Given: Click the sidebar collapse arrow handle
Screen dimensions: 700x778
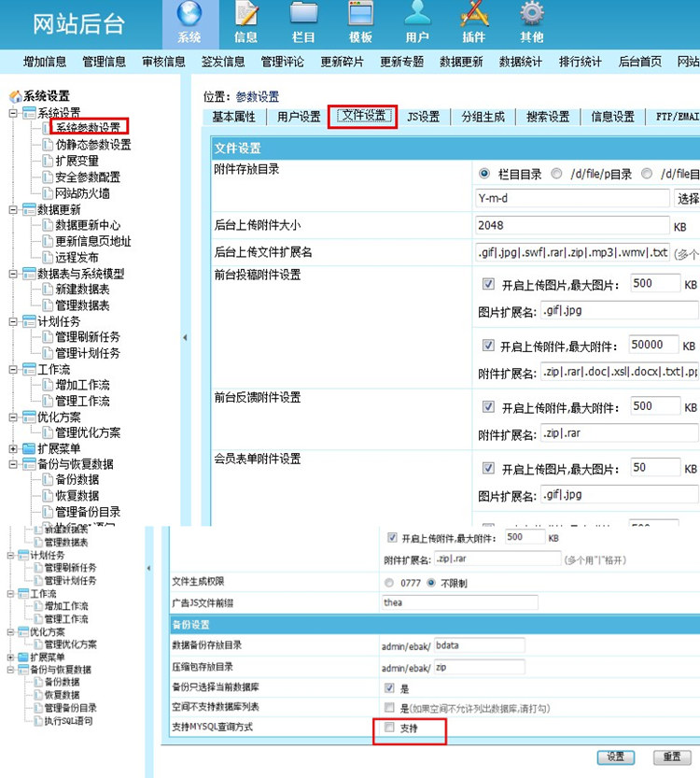Looking at the screenshot, I should pos(184,337).
